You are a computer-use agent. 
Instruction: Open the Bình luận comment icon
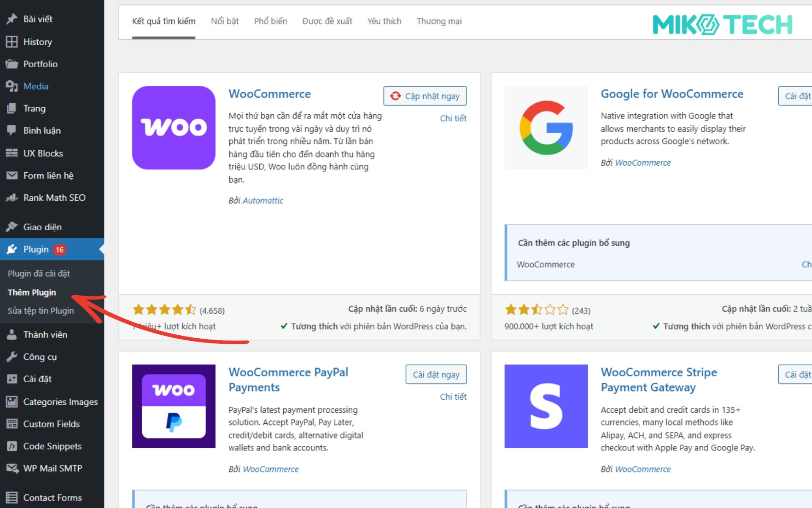click(11, 130)
